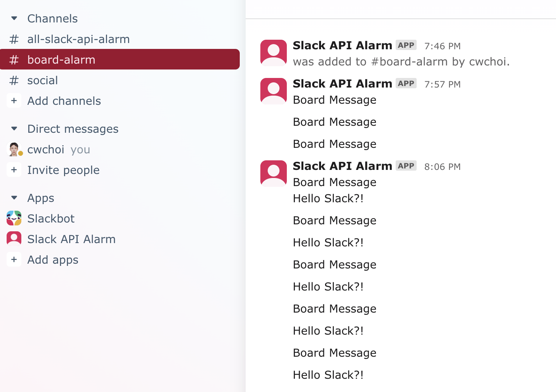The image size is (556, 392).
Task: Click cwchoi's profile photo in sidebar
Action: 14,149
